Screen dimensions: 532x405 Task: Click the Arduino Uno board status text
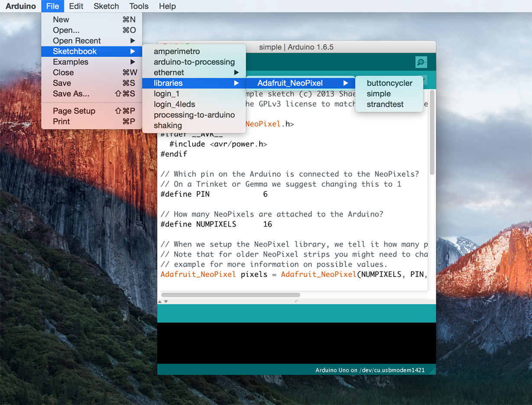point(370,370)
